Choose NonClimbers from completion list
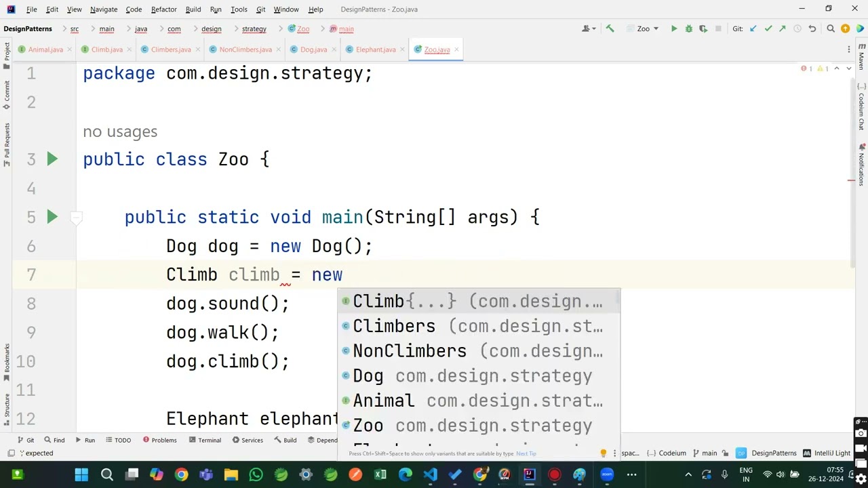868x488 pixels. (479, 351)
